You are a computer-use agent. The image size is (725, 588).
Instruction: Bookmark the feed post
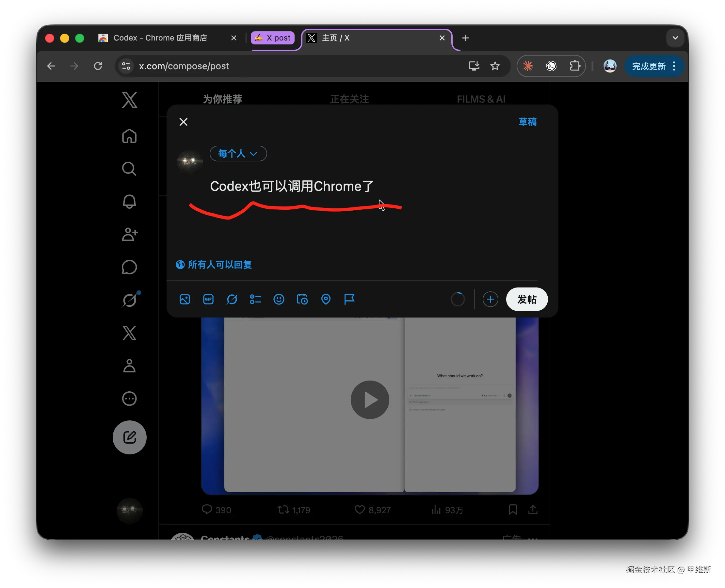(x=512, y=509)
